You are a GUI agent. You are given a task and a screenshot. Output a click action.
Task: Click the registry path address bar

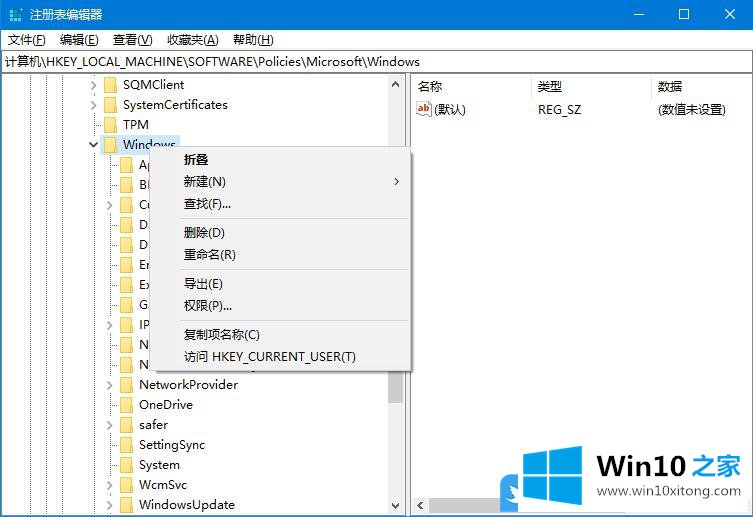376,61
